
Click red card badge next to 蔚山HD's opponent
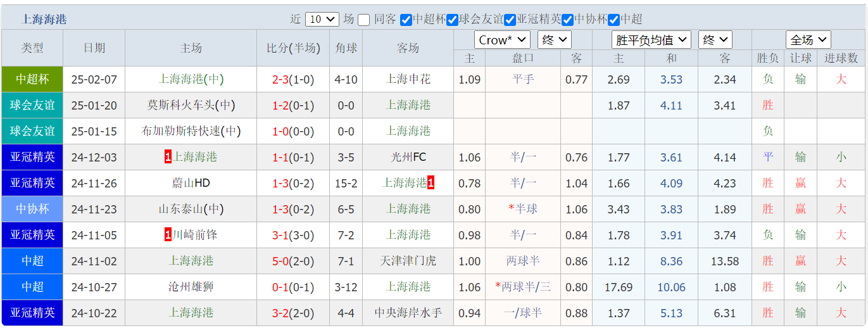pyautogui.click(x=431, y=183)
